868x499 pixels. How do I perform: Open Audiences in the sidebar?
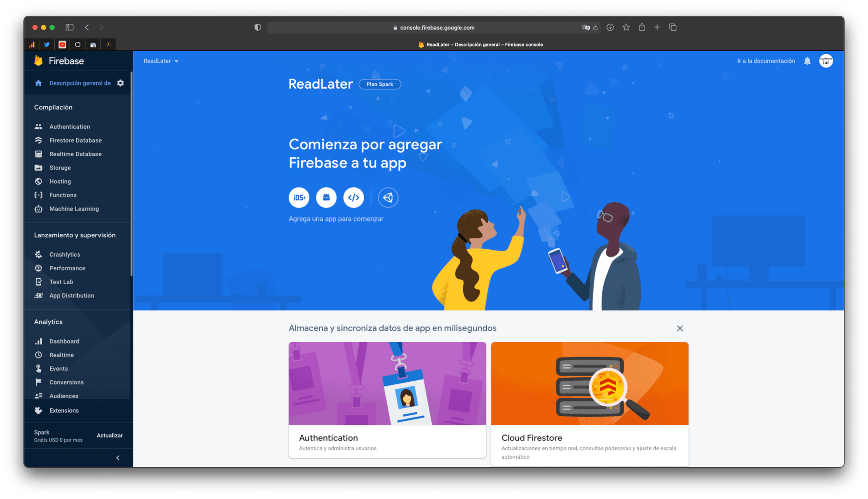[64, 396]
